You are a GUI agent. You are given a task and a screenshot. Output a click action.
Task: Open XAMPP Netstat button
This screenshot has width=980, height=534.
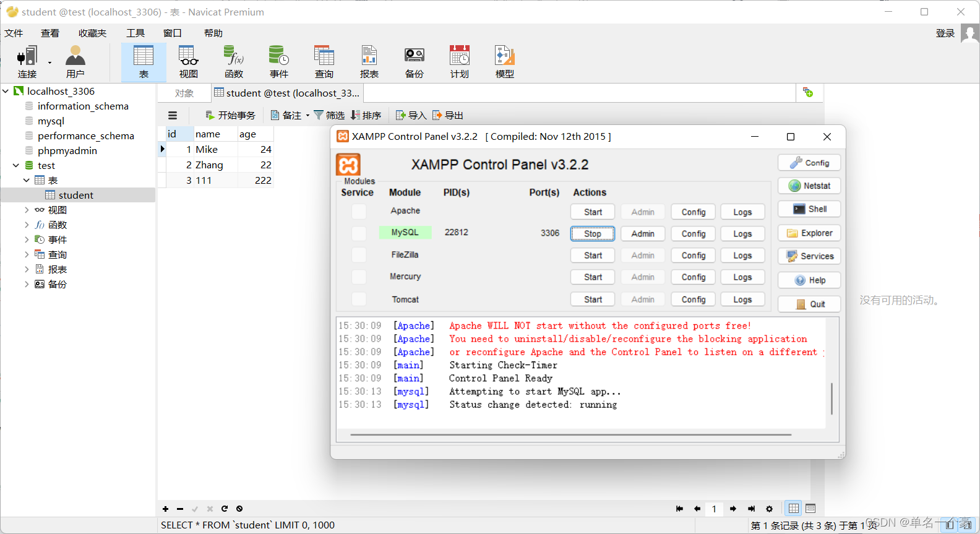coord(809,186)
